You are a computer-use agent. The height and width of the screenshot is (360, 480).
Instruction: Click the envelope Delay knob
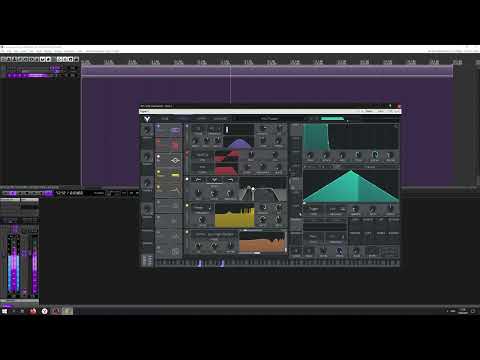[x=310, y=155]
